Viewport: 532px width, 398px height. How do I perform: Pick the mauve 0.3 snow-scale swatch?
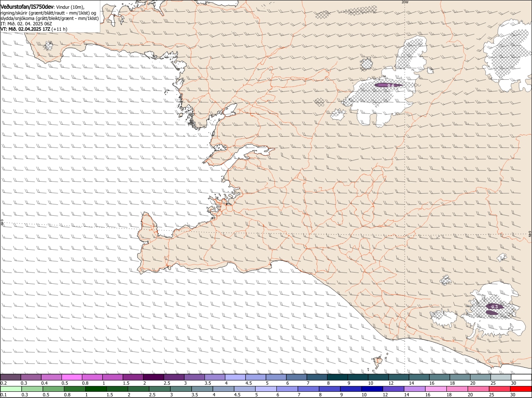[x=31, y=377]
